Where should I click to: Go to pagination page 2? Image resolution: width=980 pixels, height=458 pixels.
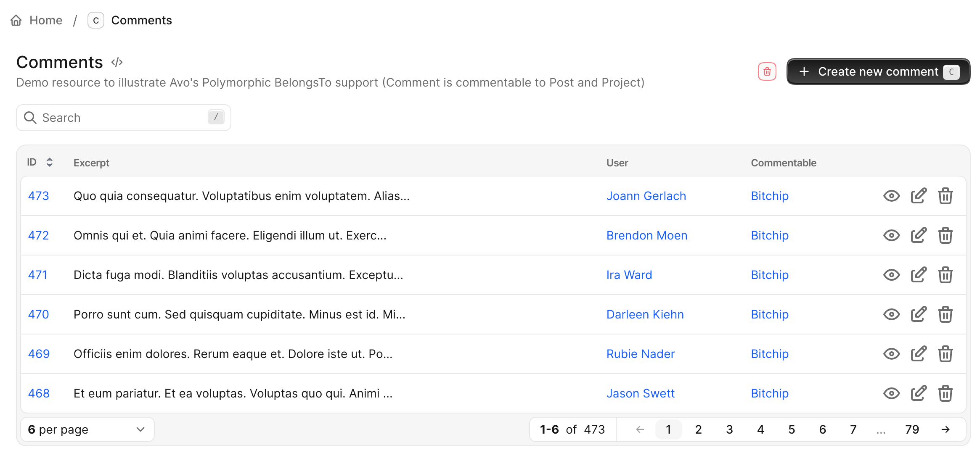tap(699, 429)
